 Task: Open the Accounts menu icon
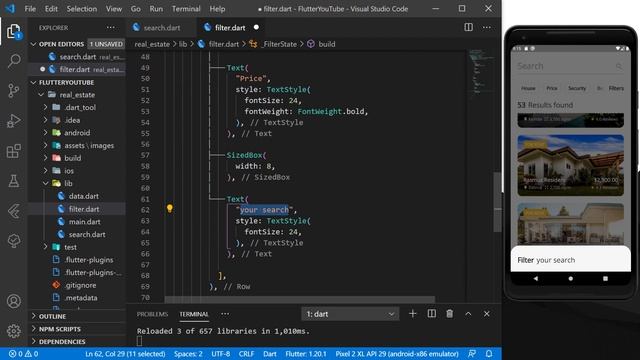click(14, 301)
